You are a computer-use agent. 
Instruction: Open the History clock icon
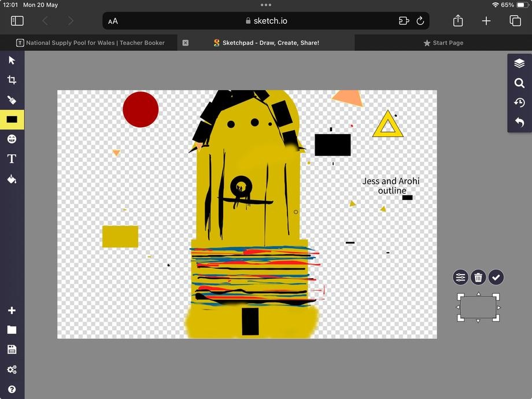[519, 102]
